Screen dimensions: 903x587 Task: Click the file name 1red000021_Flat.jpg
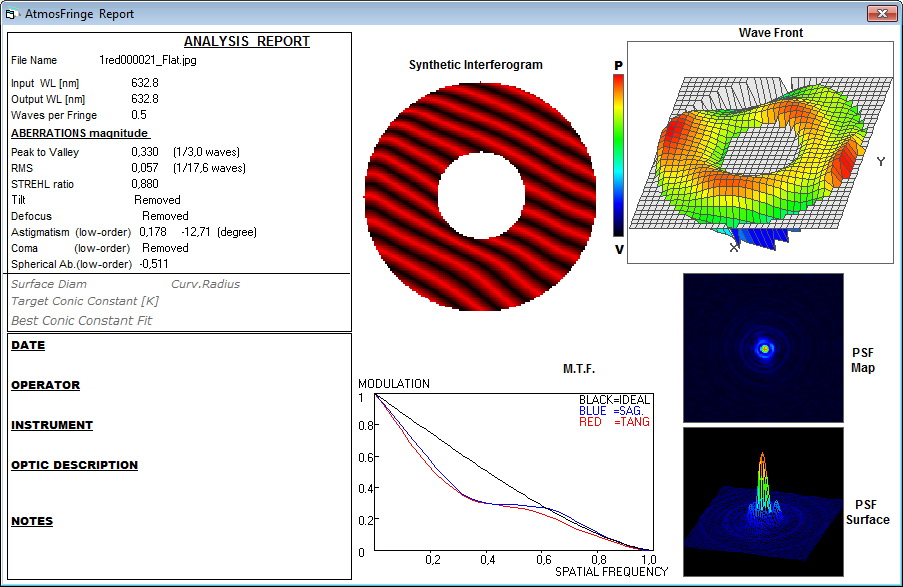[147, 60]
